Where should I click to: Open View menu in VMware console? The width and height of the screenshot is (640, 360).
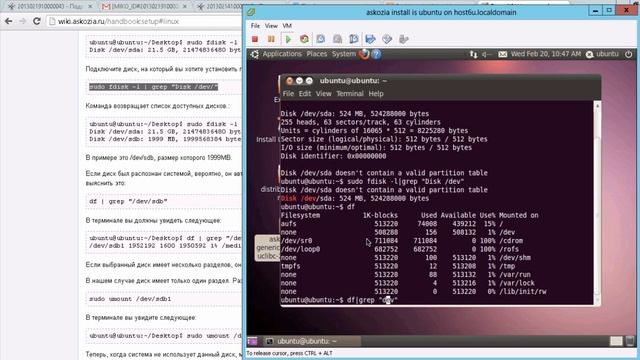(271, 26)
